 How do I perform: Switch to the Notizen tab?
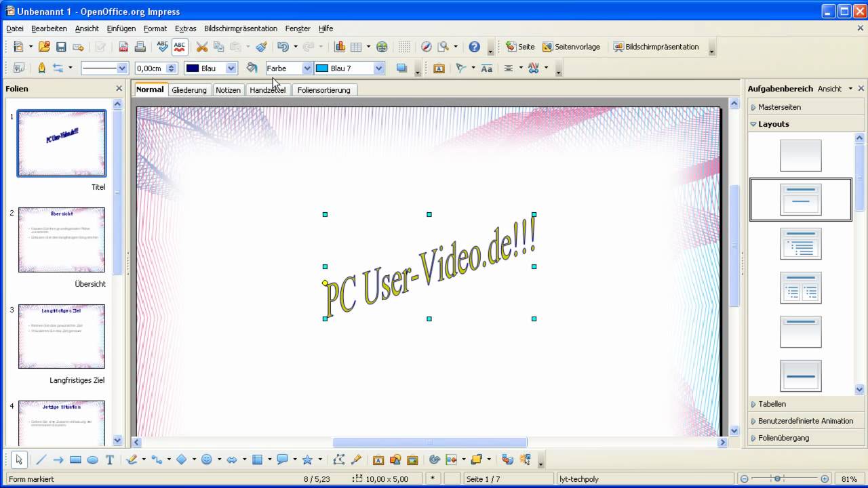[229, 89]
